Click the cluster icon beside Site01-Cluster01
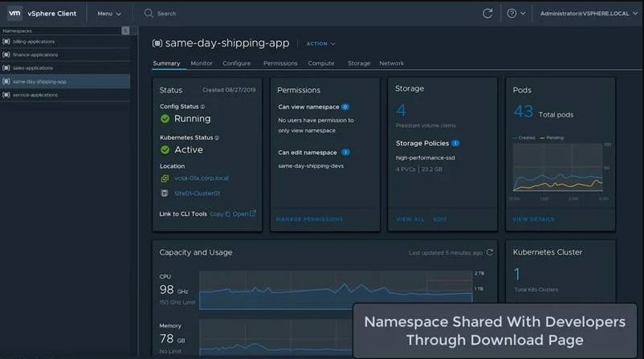 165,193
